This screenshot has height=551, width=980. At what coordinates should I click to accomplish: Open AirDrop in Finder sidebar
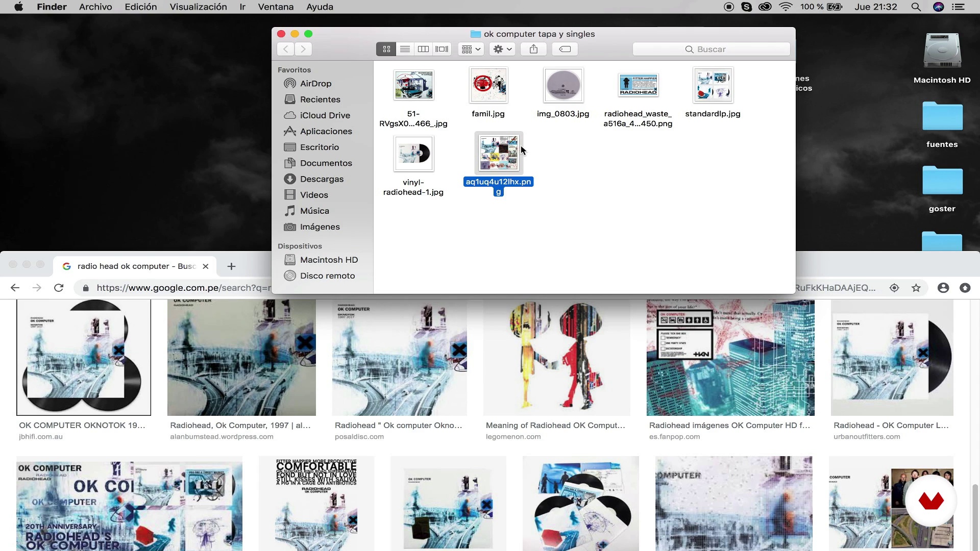[315, 84]
